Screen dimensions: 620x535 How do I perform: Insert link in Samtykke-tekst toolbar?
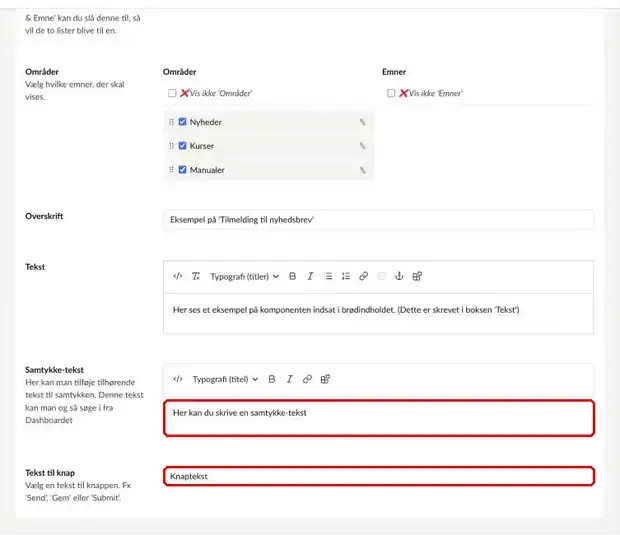point(307,379)
